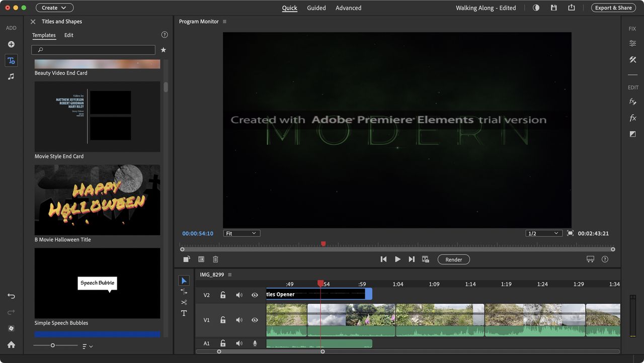
Task: Click the safe margins grid icon below monitor
Action: coord(201,259)
